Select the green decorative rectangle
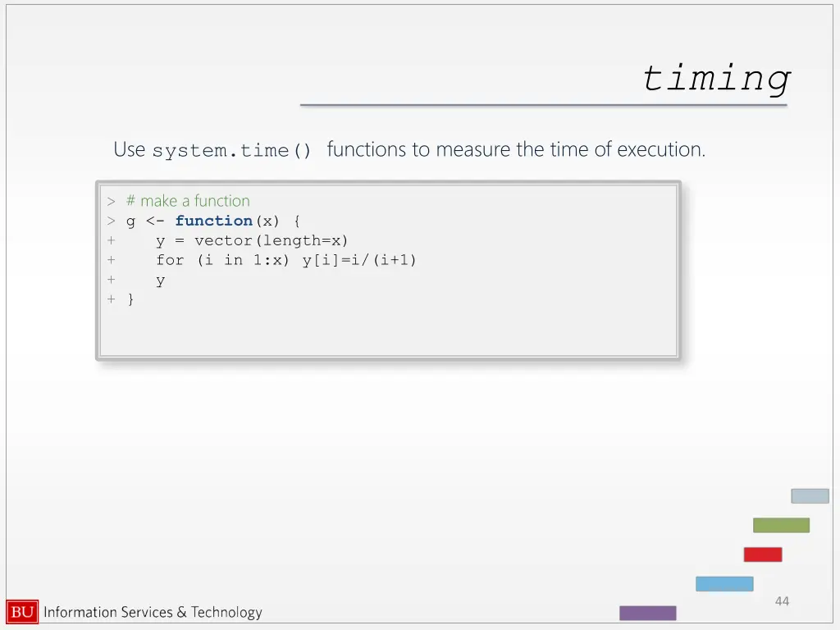 781,525
